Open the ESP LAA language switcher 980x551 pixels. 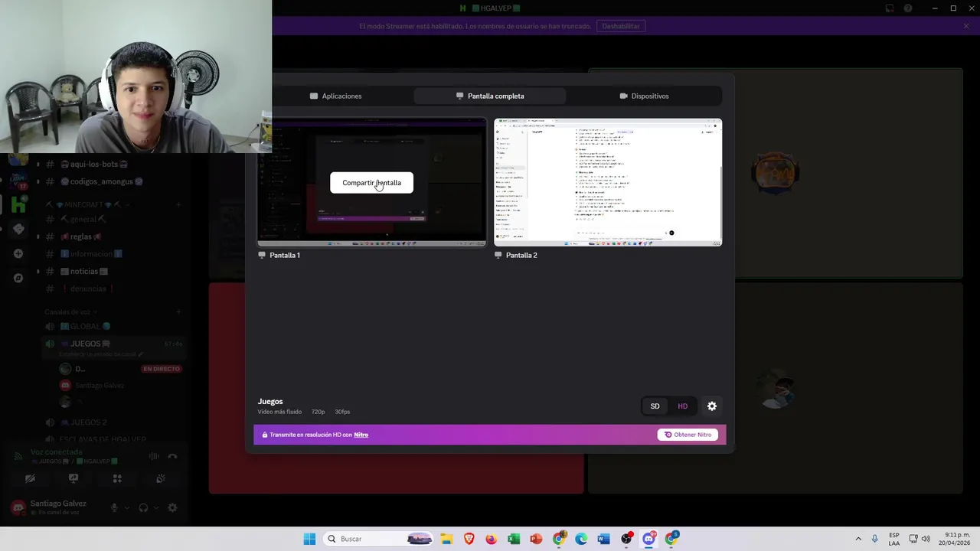(894, 539)
